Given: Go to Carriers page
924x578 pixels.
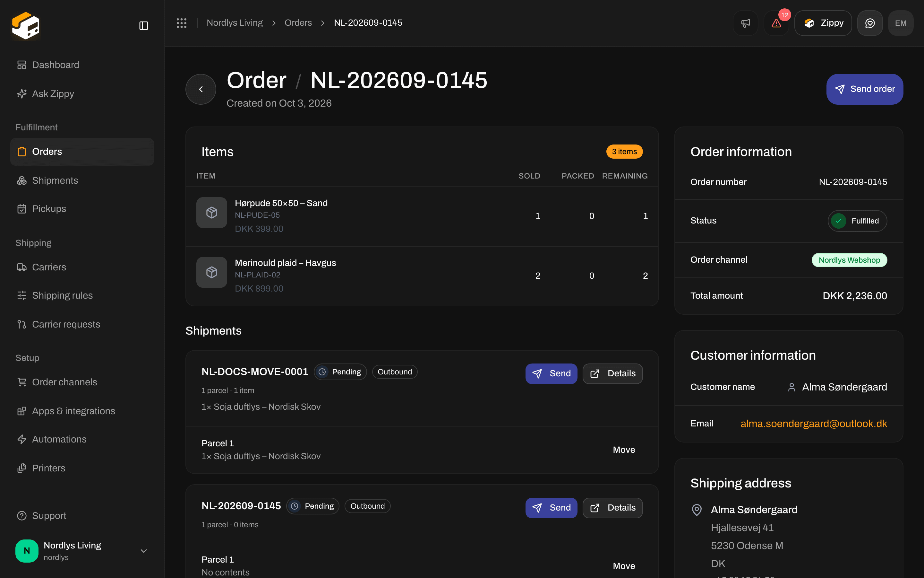Looking at the screenshot, I should coord(82,267).
